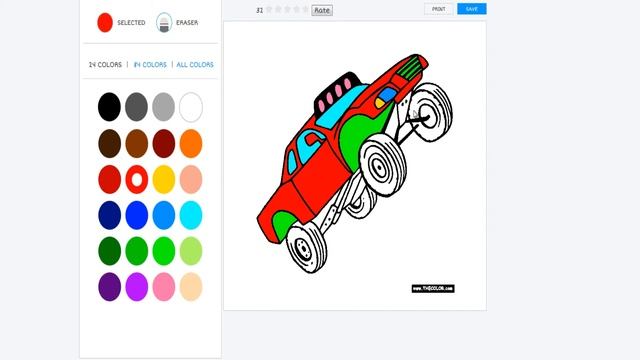This screenshot has height=360, width=640.
Task: Select the salmon color swatch
Action: 191,179
